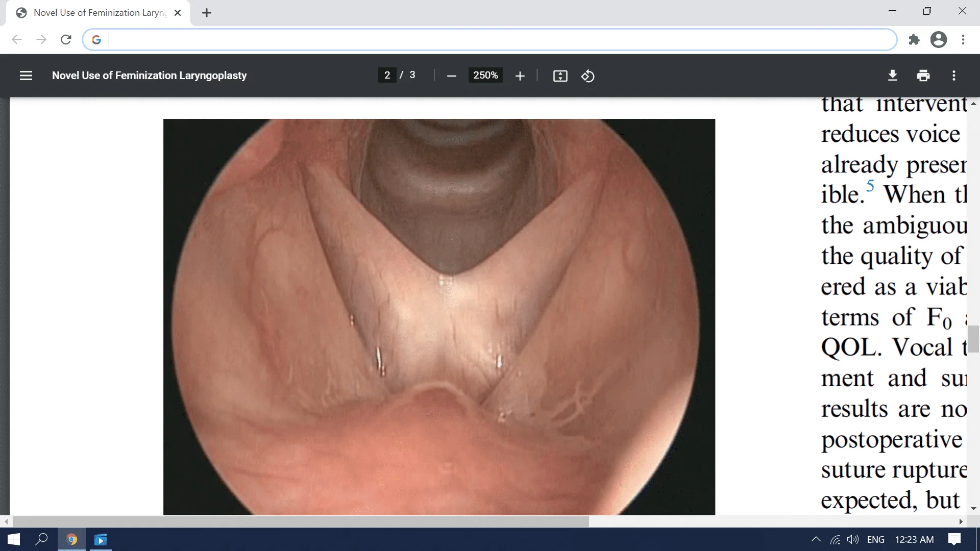Click the scroll up arrow

coord(974,104)
